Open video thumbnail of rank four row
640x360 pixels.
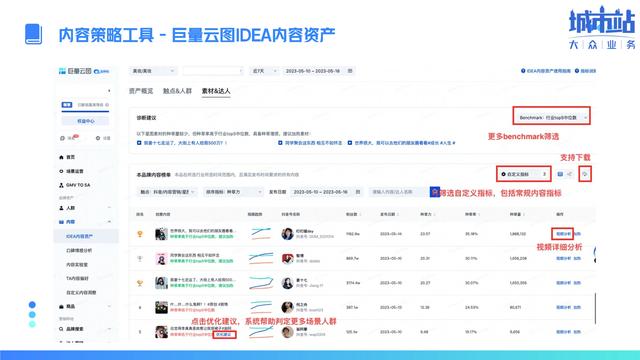tap(161, 307)
